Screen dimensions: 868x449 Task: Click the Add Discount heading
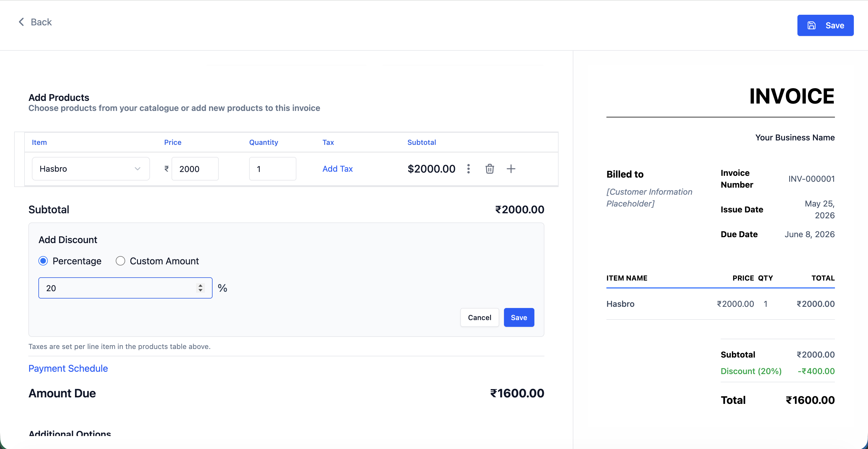(x=68, y=240)
